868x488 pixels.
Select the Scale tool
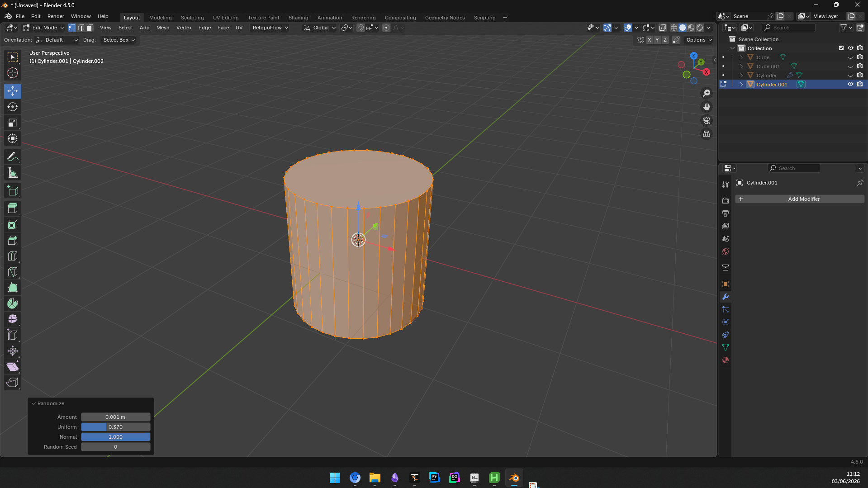pyautogui.click(x=13, y=123)
